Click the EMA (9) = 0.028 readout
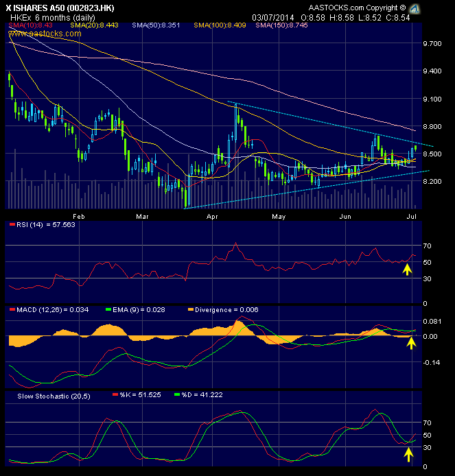Screen dimensions: 455x476 (x=139, y=310)
